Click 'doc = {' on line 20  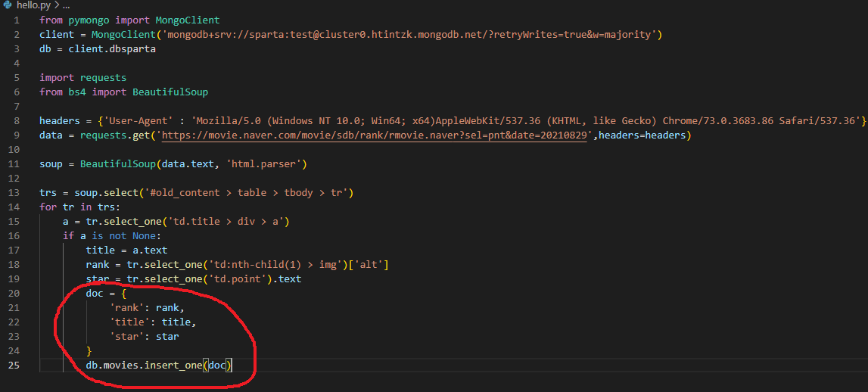(x=106, y=294)
